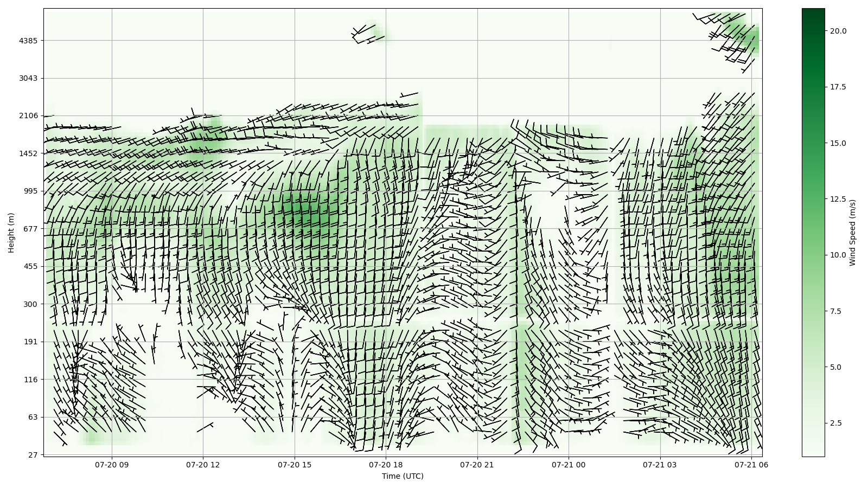Image resolution: width=868 pixels, height=488 pixels.
Task: Click the 2106 height tick label
Action: point(28,115)
